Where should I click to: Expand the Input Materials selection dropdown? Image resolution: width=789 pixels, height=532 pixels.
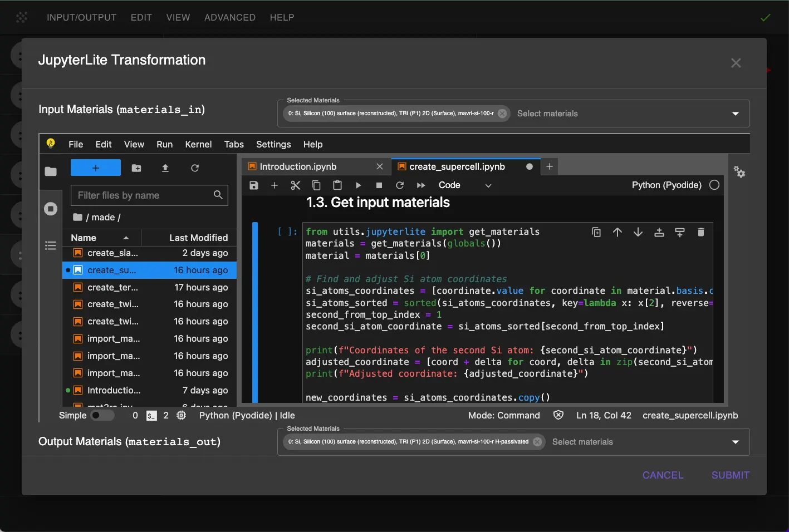(735, 114)
